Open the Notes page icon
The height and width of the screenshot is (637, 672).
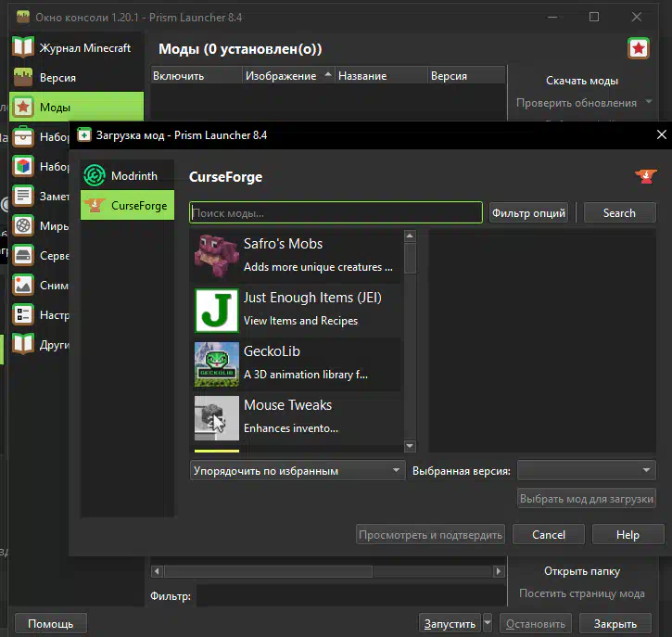[x=23, y=196]
